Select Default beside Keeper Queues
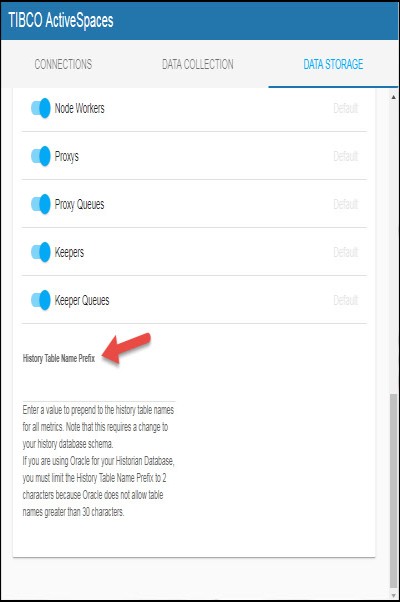This screenshot has height=602, width=400. [x=345, y=301]
